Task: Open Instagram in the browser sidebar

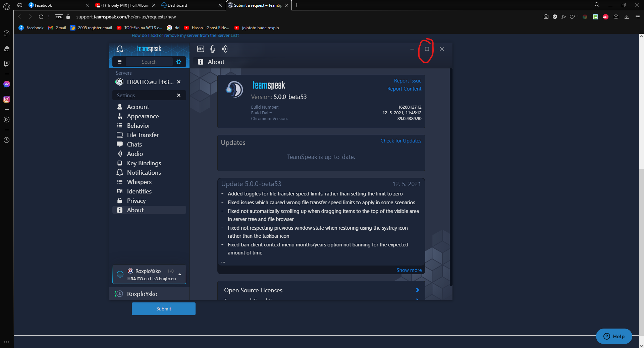Action: [x=7, y=99]
